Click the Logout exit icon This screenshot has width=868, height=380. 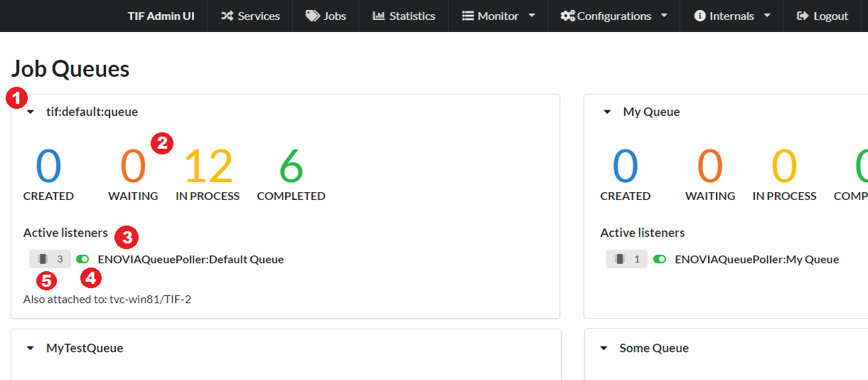click(x=803, y=16)
